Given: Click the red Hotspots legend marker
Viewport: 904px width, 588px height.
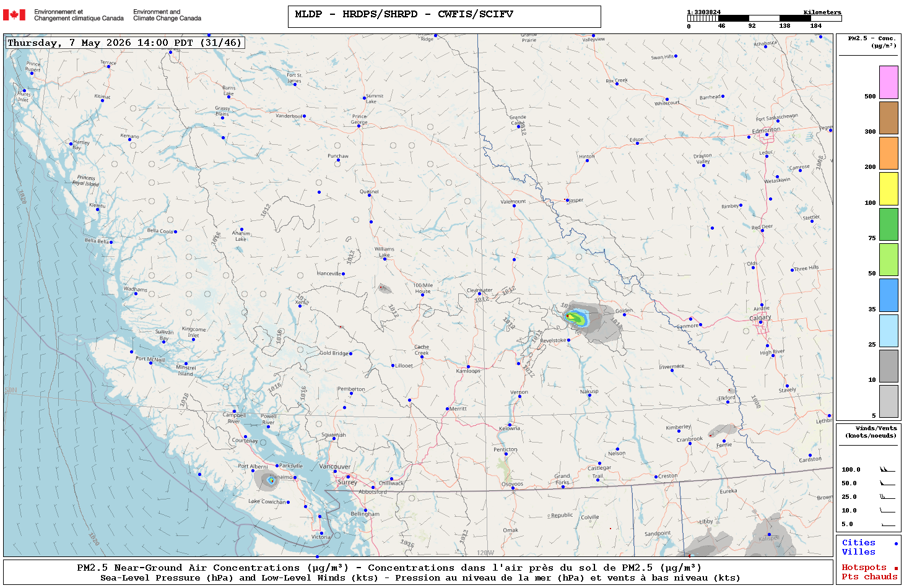Looking at the screenshot, I should tap(896, 568).
